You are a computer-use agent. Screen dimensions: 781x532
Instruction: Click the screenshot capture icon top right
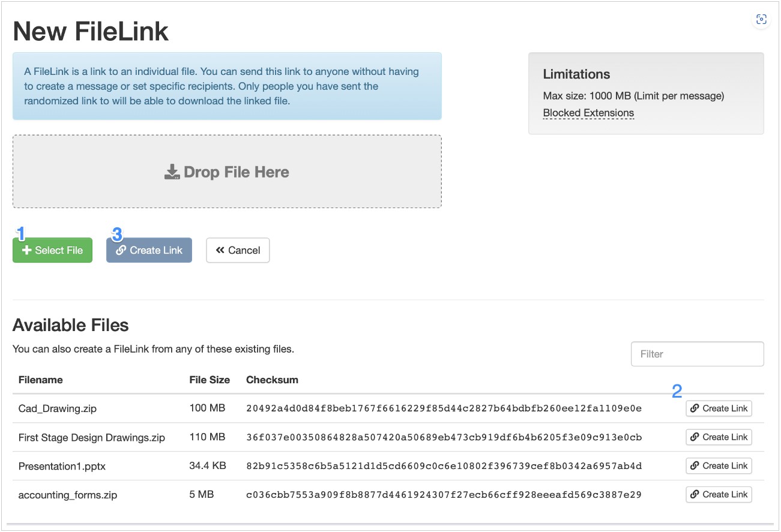coord(761,20)
